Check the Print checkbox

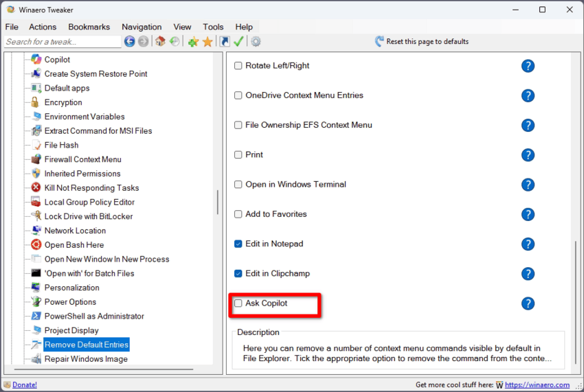238,154
